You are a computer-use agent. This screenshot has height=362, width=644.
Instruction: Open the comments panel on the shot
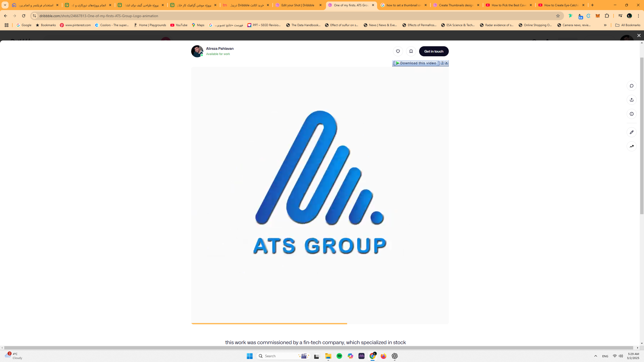tap(631, 85)
